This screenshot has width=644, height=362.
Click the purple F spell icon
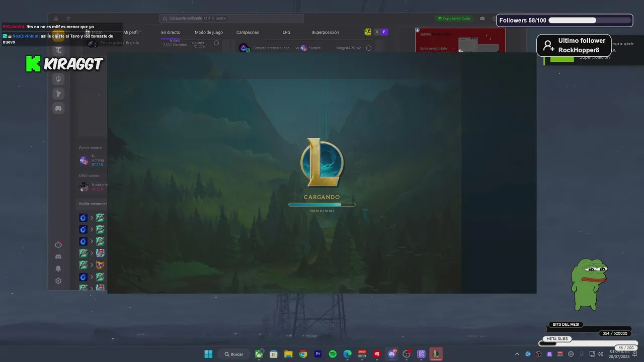[384, 32]
